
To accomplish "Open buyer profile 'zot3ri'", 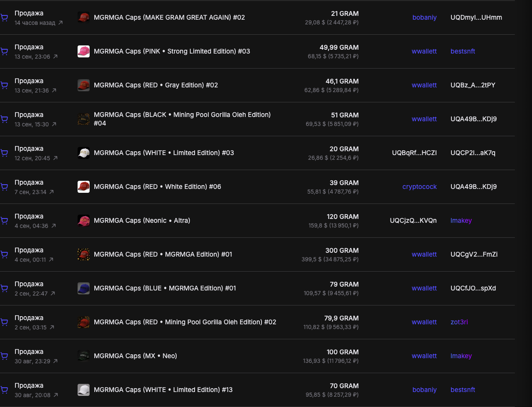I will click(459, 322).
